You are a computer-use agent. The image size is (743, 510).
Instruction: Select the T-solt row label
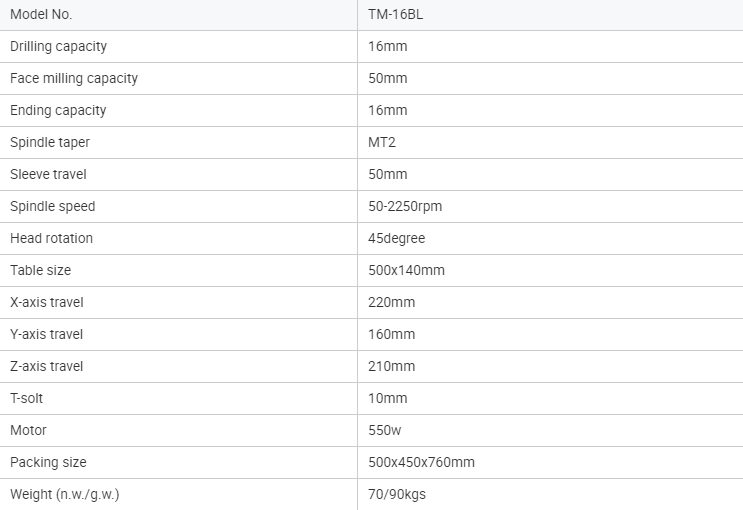click(27, 398)
